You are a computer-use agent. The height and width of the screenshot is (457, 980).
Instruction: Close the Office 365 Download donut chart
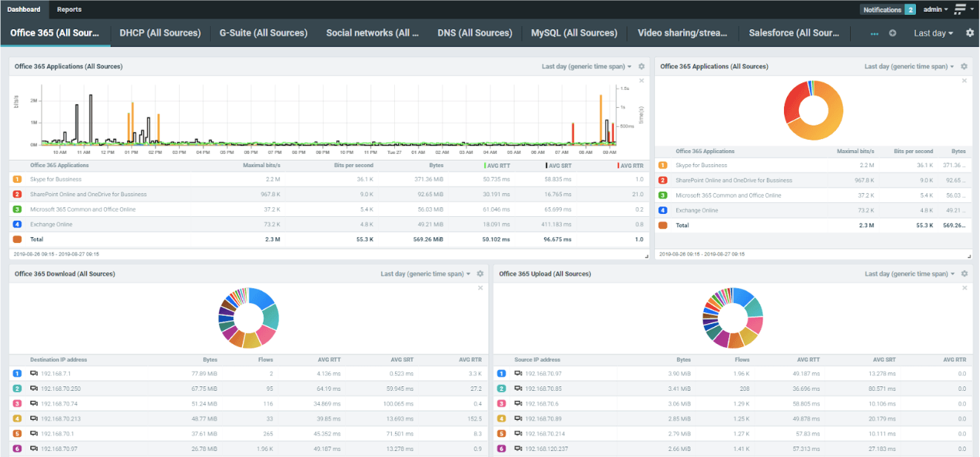tap(480, 288)
